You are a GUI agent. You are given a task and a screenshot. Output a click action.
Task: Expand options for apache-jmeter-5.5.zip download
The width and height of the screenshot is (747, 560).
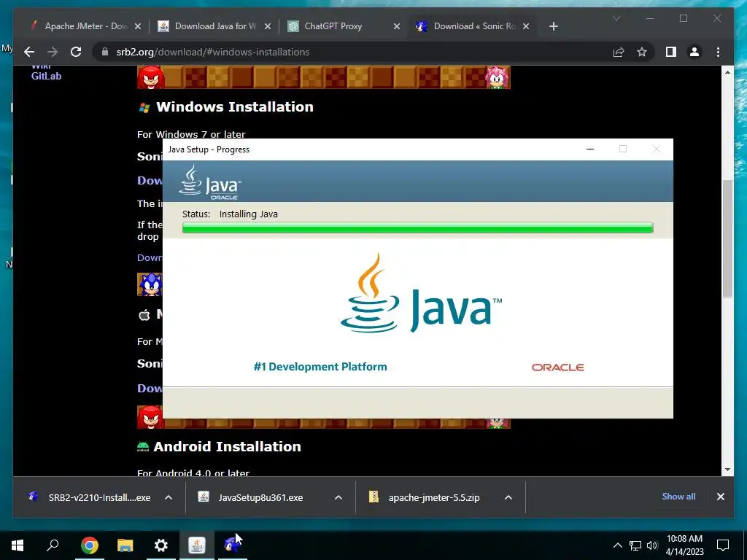pos(508,497)
